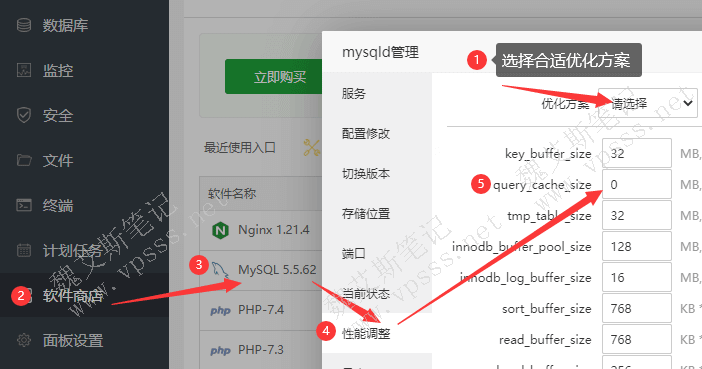The image size is (702, 369).
Task: Click the PHP-7.3 php logo
Action: [220, 350]
